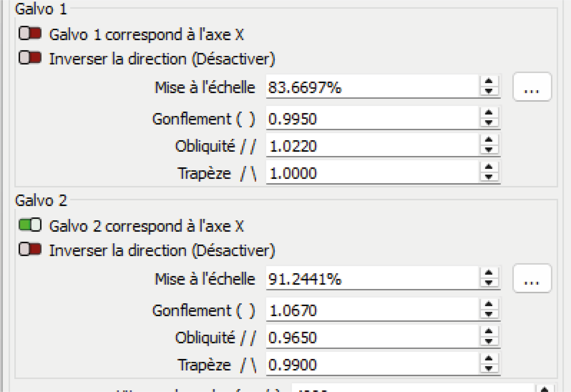Click Galvo 1 scale field 83.6697%
Image resolution: width=571 pixels, height=392 pixels.
click(372, 86)
